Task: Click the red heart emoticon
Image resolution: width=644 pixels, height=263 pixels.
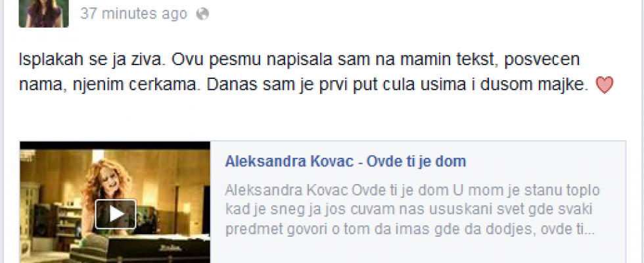Action: tap(604, 85)
